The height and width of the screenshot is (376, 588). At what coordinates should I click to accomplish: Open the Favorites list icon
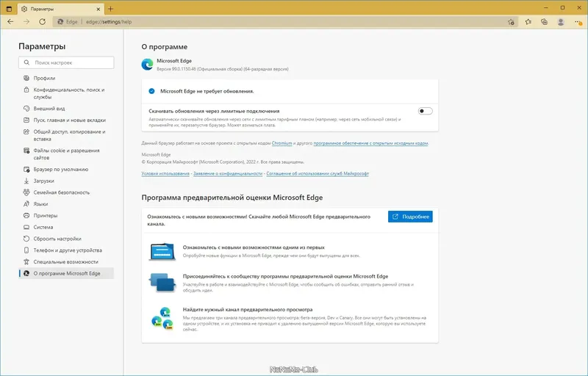click(528, 22)
